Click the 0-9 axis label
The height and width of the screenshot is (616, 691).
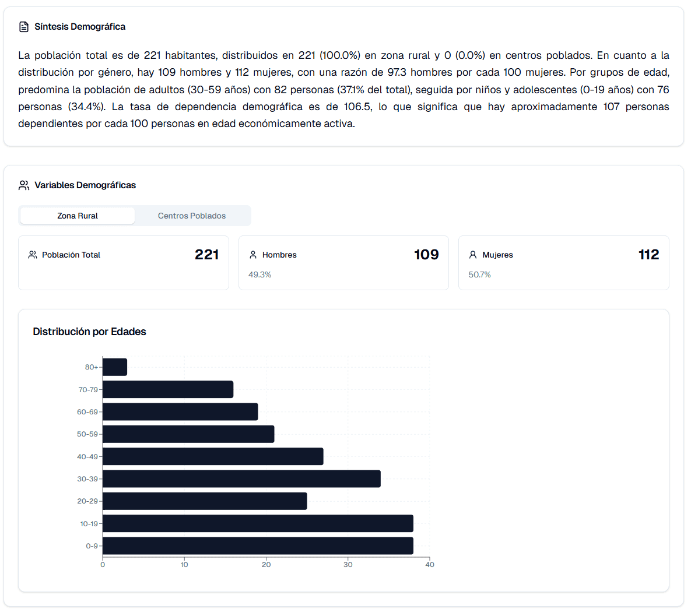[92, 546]
